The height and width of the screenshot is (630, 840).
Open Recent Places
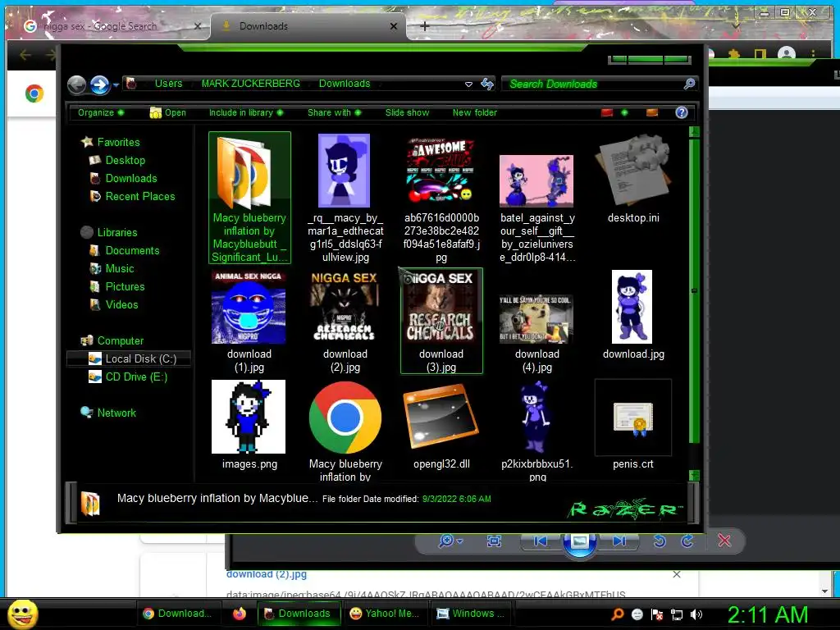pos(139,197)
